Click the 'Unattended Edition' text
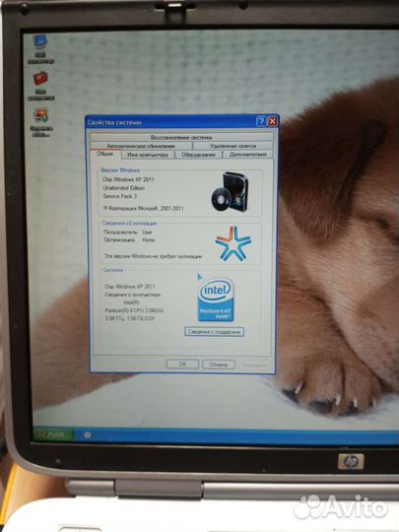Image resolution: width=399 pixels, height=532 pixels. [124, 187]
